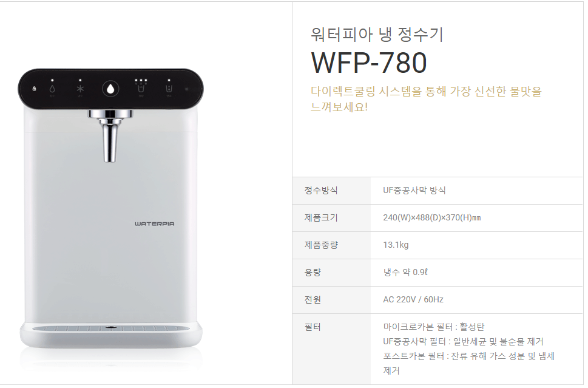Click the continuous dispense cup icon
The width and height of the screenshot is (588, 388).
(x=169, y=89)
